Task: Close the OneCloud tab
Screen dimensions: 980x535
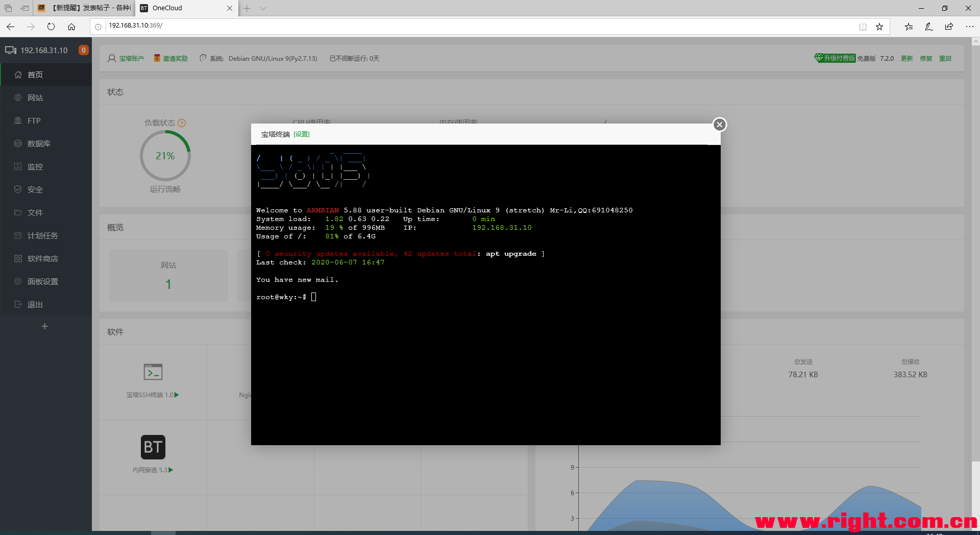Action: pyautogui.click(x=230, y=8)
